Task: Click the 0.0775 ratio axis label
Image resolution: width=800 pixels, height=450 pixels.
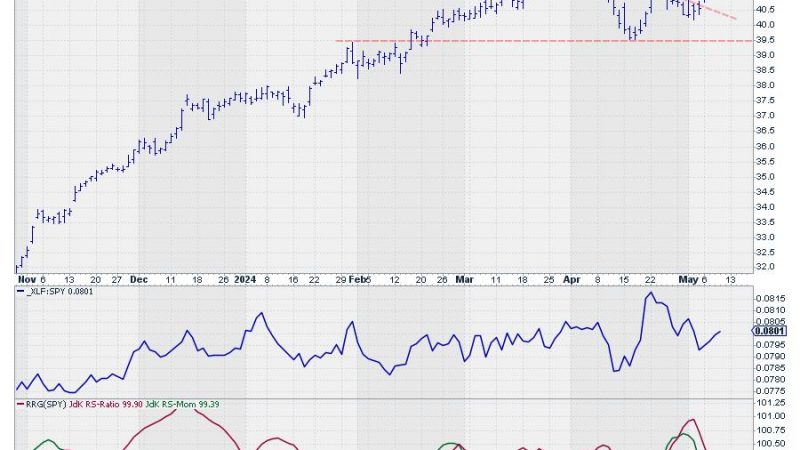Action: [x=769, y=391]
